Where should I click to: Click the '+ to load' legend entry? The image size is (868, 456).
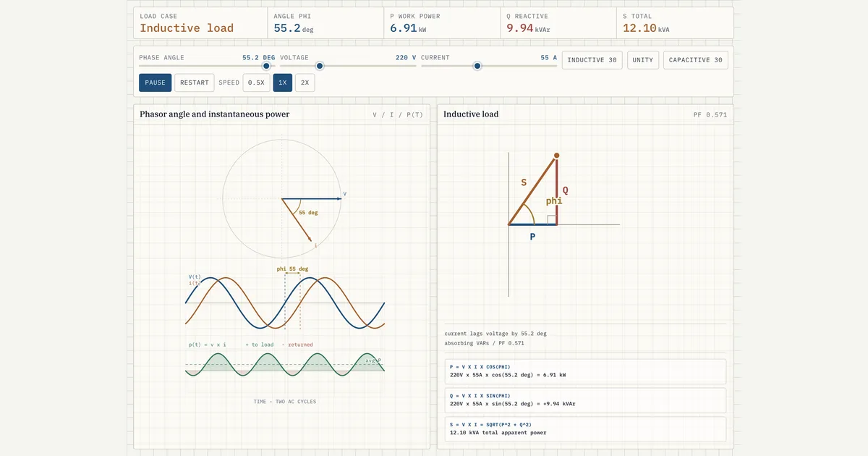point(260,345)
